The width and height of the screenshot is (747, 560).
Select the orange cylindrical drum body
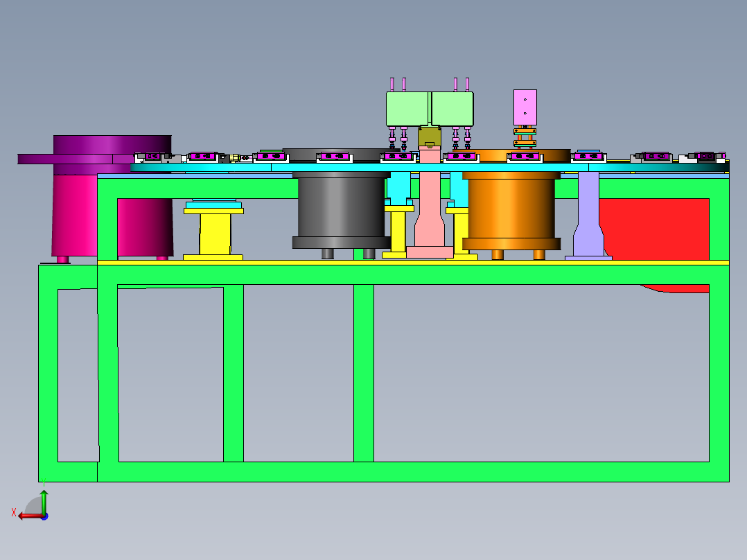pos(511,209)
